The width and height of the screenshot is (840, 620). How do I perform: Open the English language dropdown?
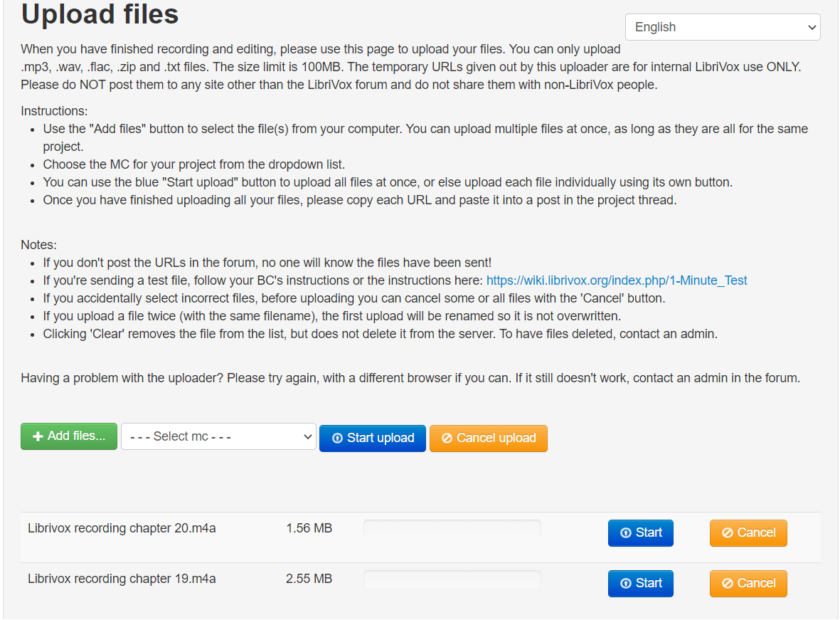point(722,27)
